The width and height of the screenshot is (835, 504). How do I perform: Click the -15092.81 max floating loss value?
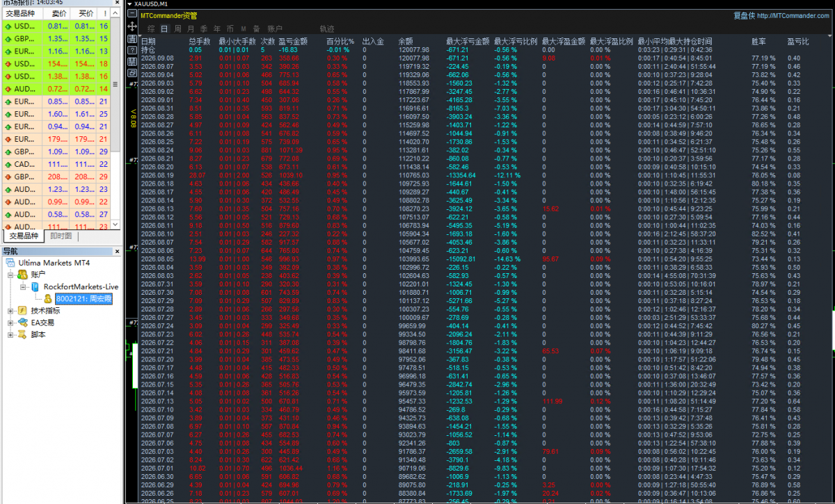pyautogui.click(x=462, y=259)
